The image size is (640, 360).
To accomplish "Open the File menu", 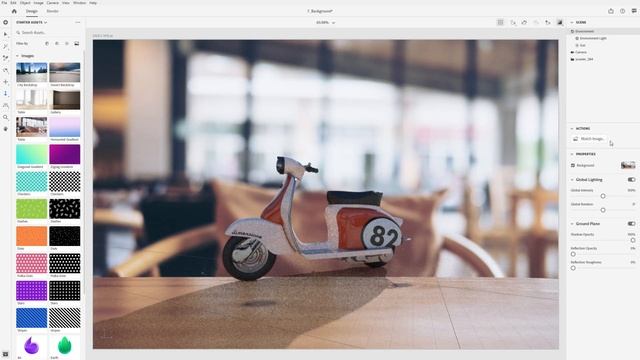I will [4, 3].
